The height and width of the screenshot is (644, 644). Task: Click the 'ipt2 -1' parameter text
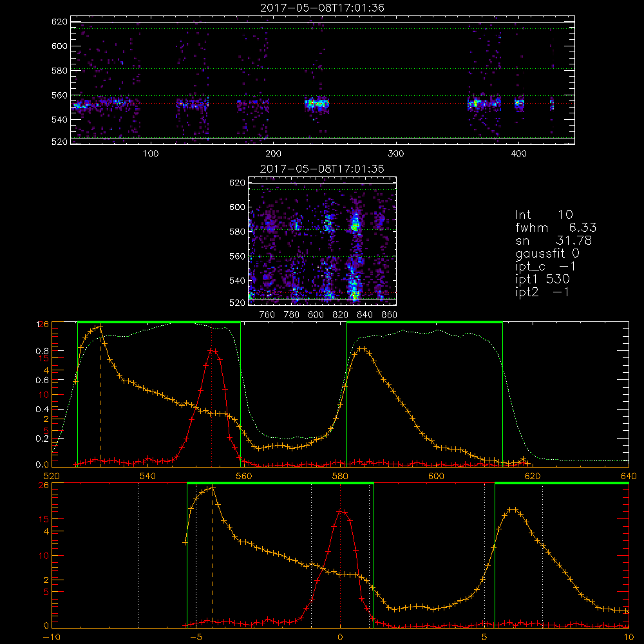point(542,292)
